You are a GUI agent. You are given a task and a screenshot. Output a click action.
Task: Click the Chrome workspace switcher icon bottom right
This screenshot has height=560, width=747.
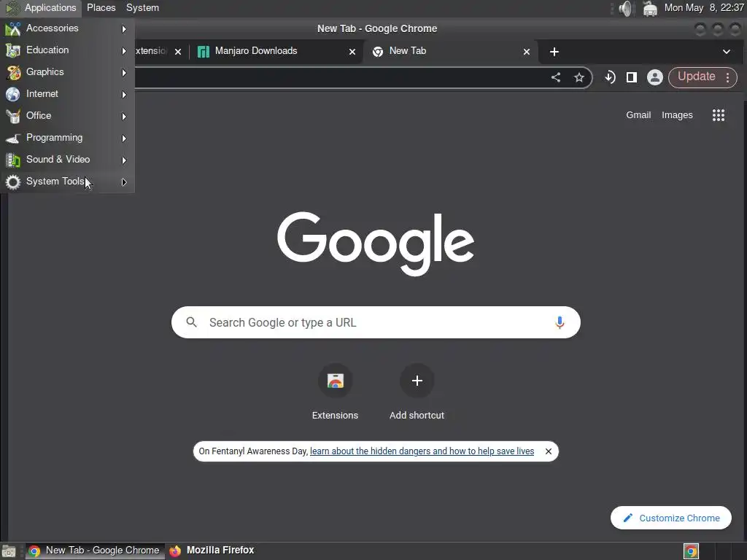click(691, 551)
